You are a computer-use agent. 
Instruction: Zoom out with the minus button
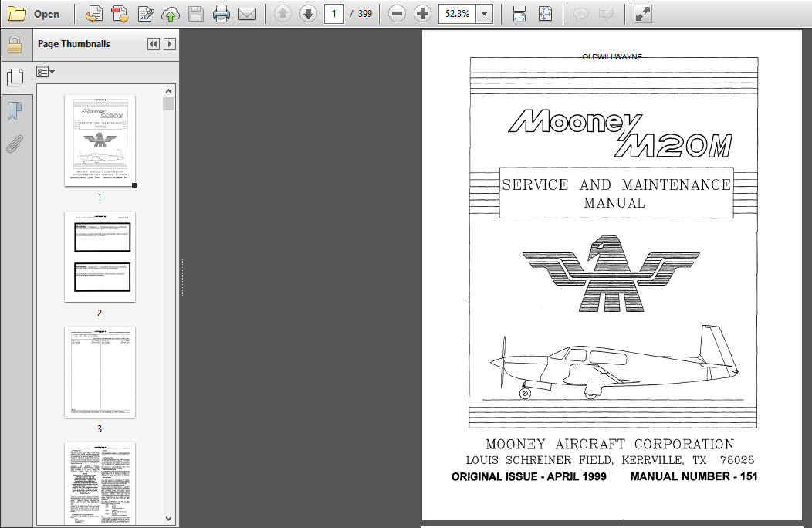point(398,14)
